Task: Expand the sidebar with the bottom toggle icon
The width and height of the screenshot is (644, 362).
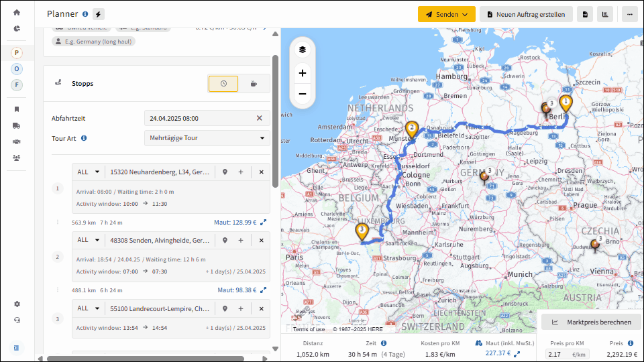Action: 16,348
